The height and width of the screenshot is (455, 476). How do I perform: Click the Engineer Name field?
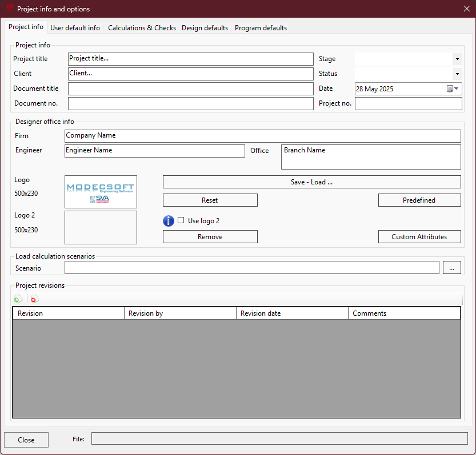pyautogui.click(x=154, y=151)
